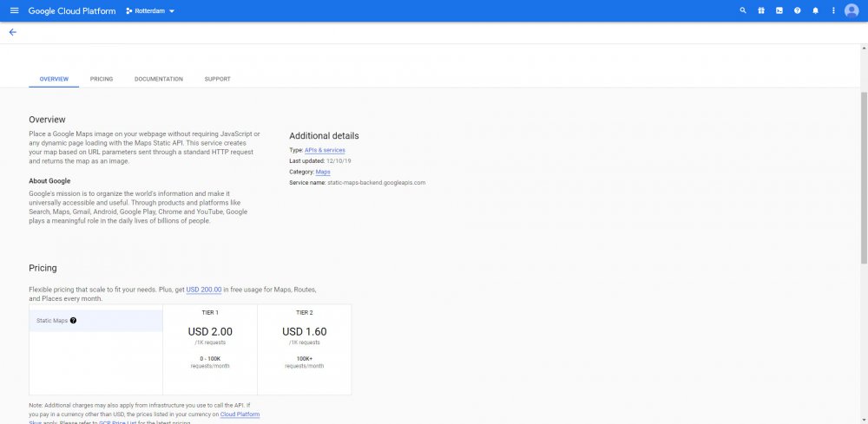
Task: Click the back arrow icon
Action: (x=12, y=32)
